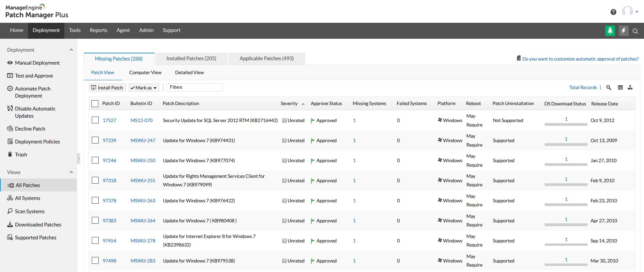The image size is (644, 272).
Task: Select the checkbox for patch 97318
Action: 95,181
